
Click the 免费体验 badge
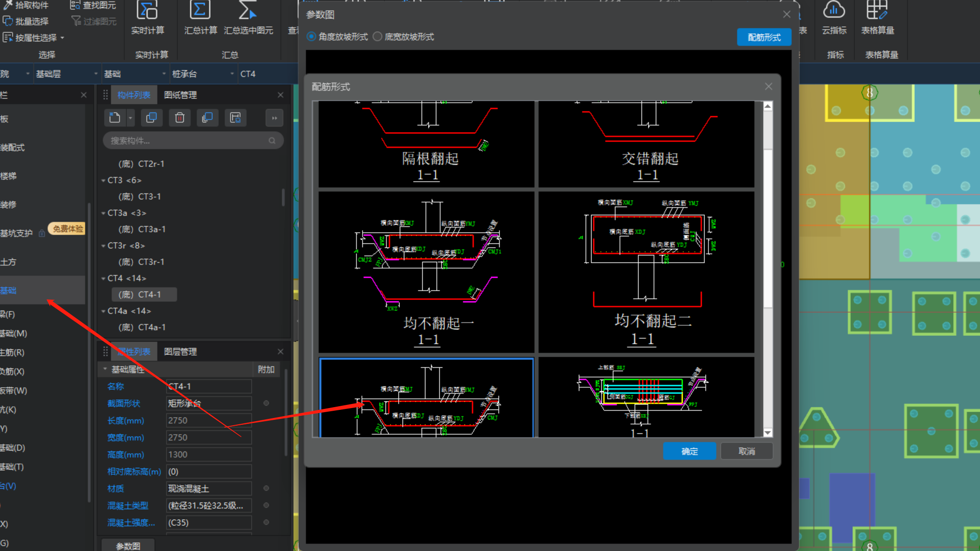pos(68,228)
